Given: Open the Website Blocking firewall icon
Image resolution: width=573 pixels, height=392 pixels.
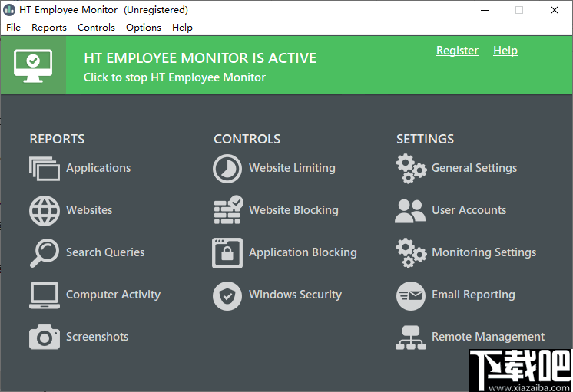Looking at the screenshot, I should pyautogui.click(x=228, y=210).
